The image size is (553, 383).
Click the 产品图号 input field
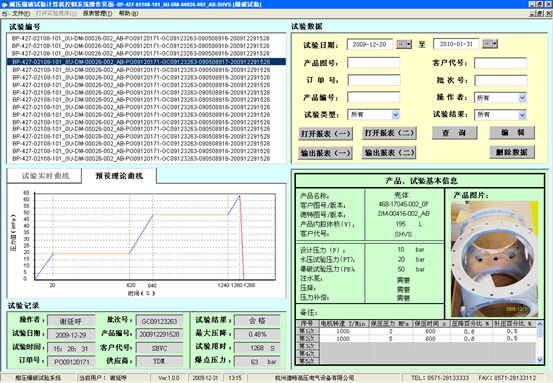click(373, 63)
